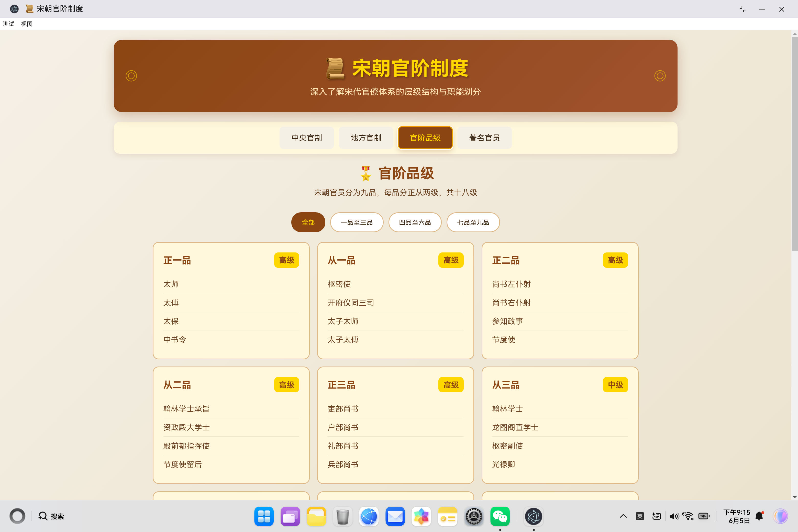Open the volume control tray icon
The height and width of the screenshot is (532, 798).
(x=674, y=516)
